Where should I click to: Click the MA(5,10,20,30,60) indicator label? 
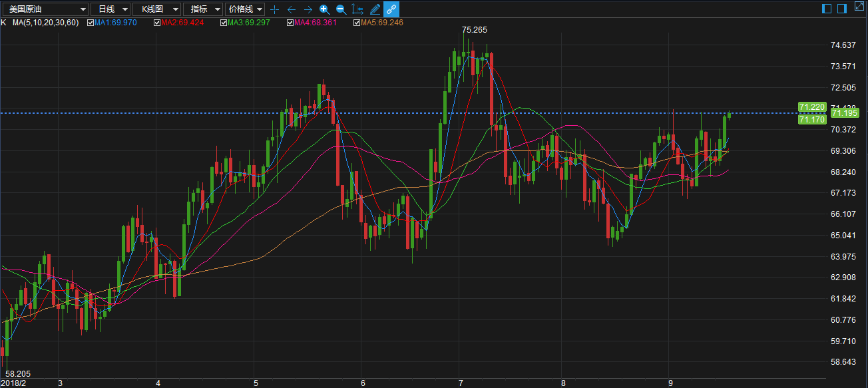(x=45, y=23)
